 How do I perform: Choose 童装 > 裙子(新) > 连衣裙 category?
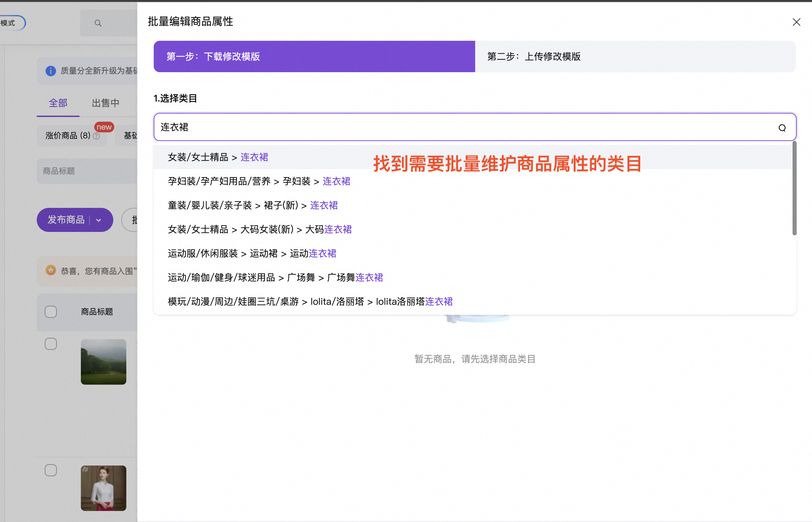473,205
